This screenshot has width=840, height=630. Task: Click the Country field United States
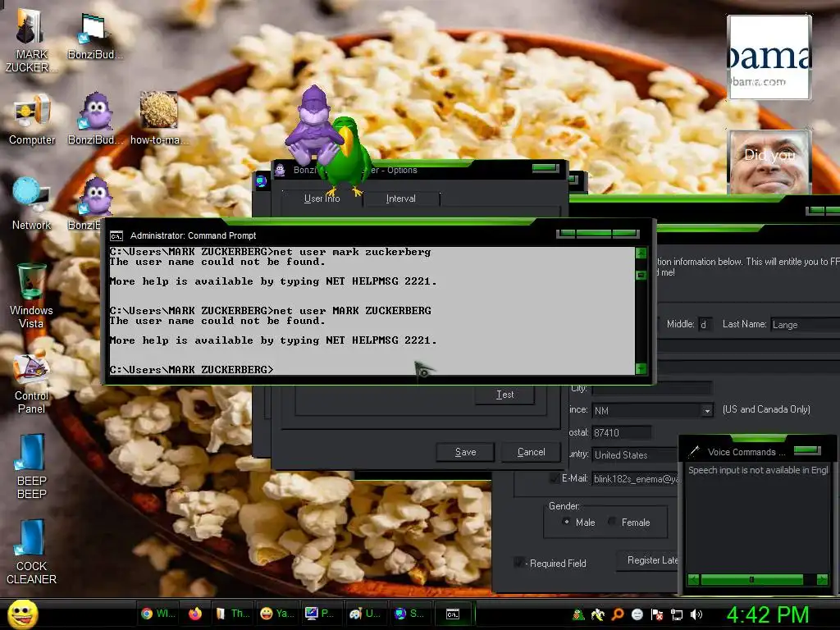pos(635,454)
